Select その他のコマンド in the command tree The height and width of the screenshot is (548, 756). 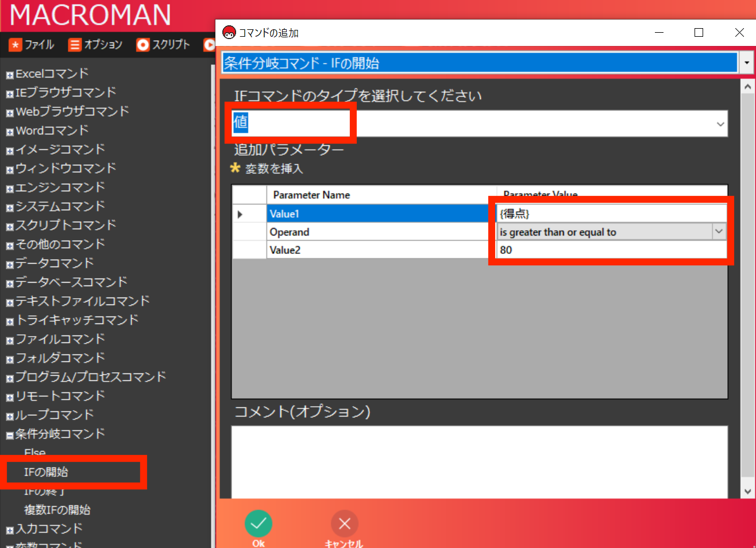(x=60, y=244)
